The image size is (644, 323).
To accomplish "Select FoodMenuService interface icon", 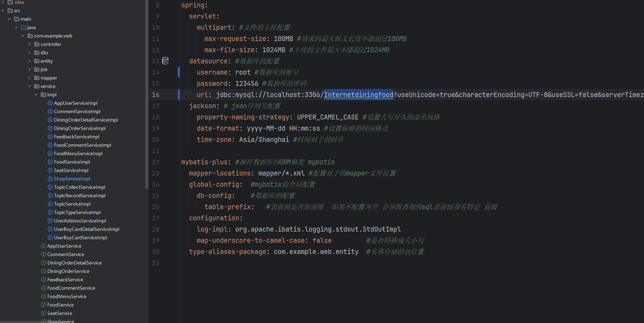I will pyautogui.click(x=43, y=296).
